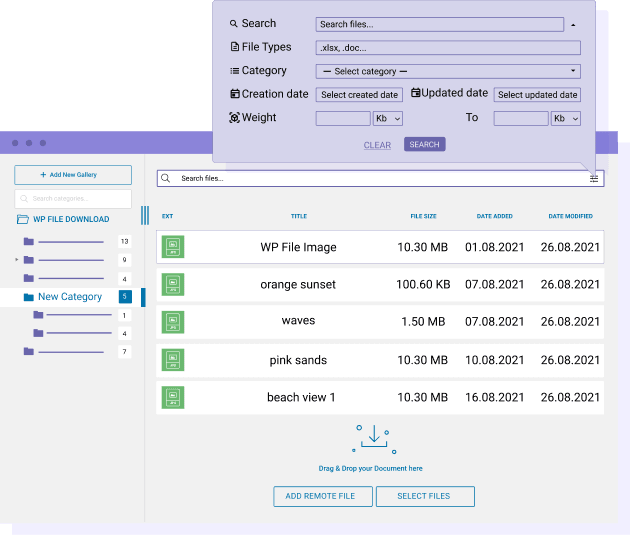Viewport: 630px width, 535px height.
Task: Sort by the FILE SIZE column header
Action: coord(423,216)
